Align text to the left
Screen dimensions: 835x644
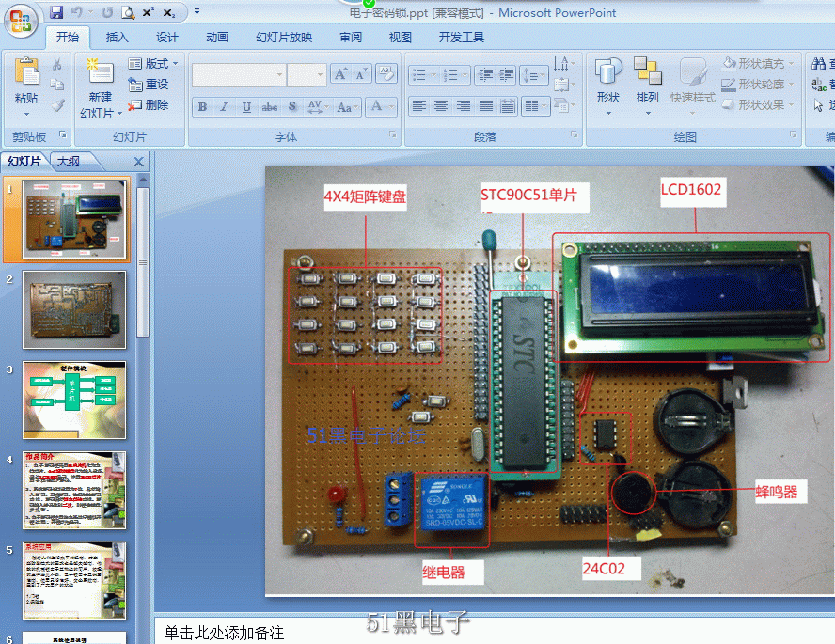[x=419, y=106]
